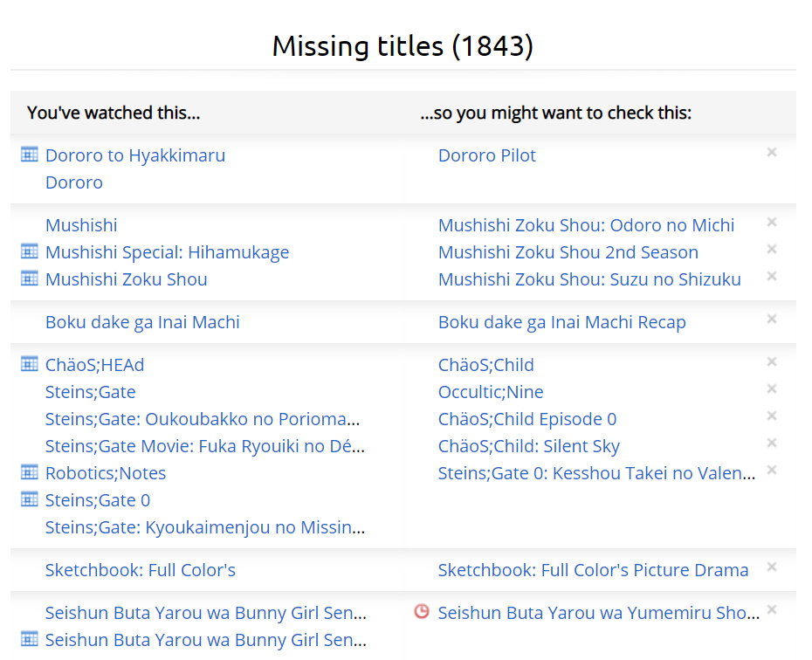Open Sketchbook: Full Color's watched title
Screen dimensions: 812x660
tap(141, 570)
